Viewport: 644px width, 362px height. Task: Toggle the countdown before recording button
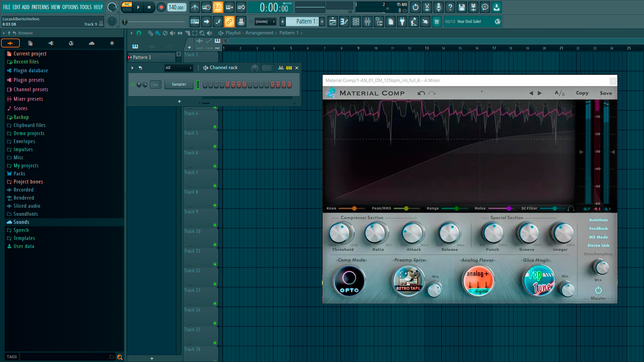coord(218,7)
